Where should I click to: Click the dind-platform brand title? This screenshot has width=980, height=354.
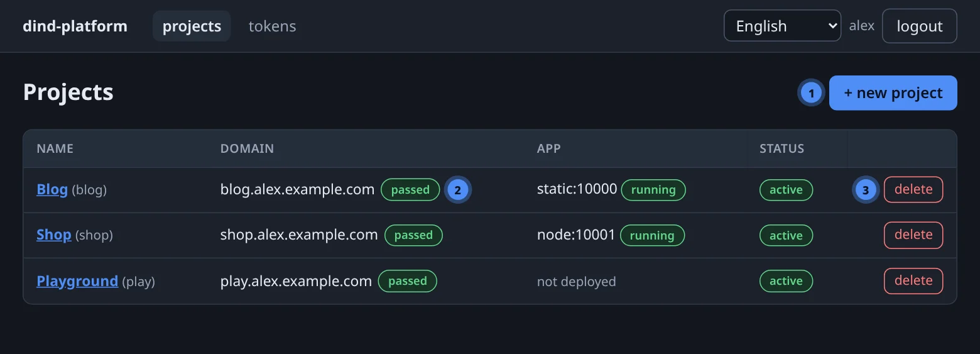click(75, 26)
